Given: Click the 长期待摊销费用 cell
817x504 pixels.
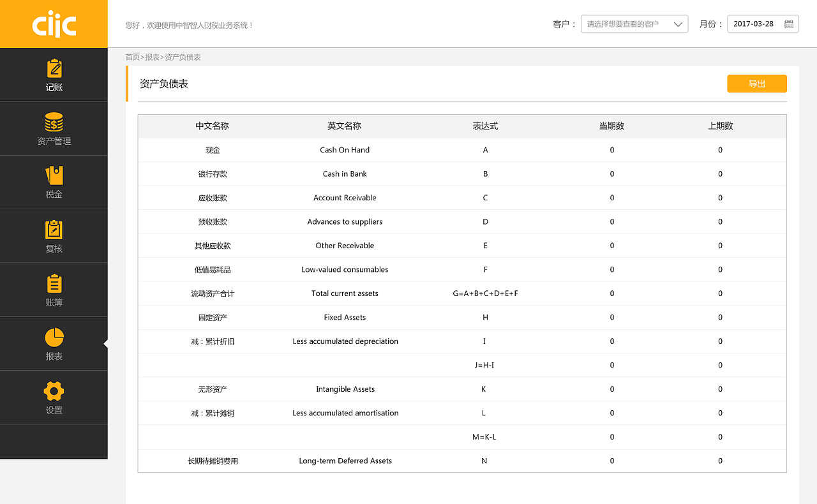Looking at the screenshot, I should [x=213, y=461].
